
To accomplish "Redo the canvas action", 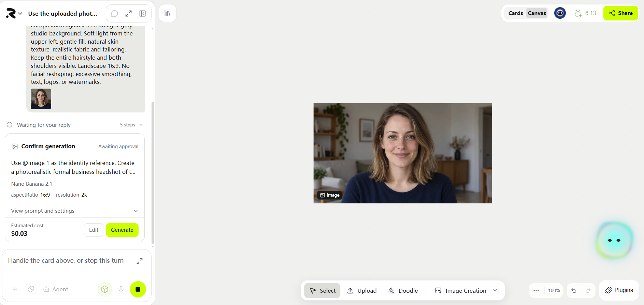I will [588, 291].
